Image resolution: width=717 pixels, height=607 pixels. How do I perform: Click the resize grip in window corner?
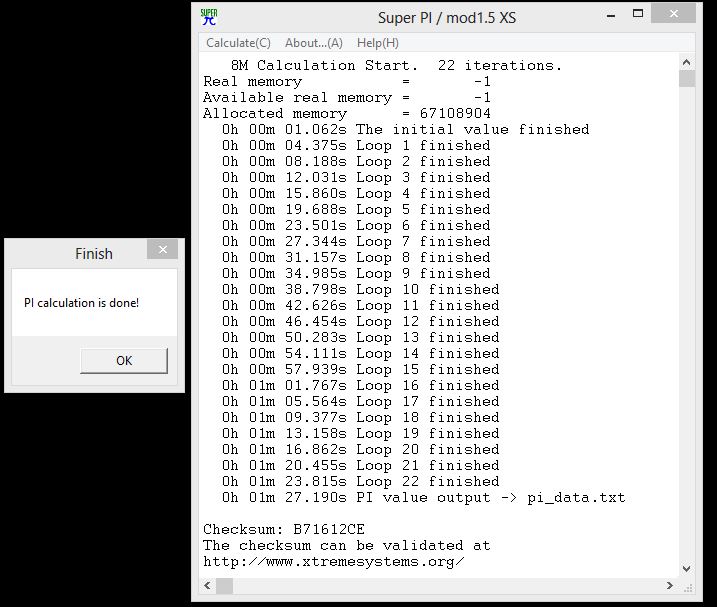point(687,587)
